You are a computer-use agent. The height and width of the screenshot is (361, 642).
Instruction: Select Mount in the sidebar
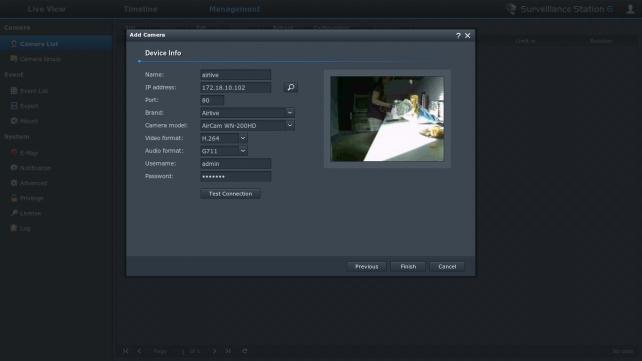(56, 121)
